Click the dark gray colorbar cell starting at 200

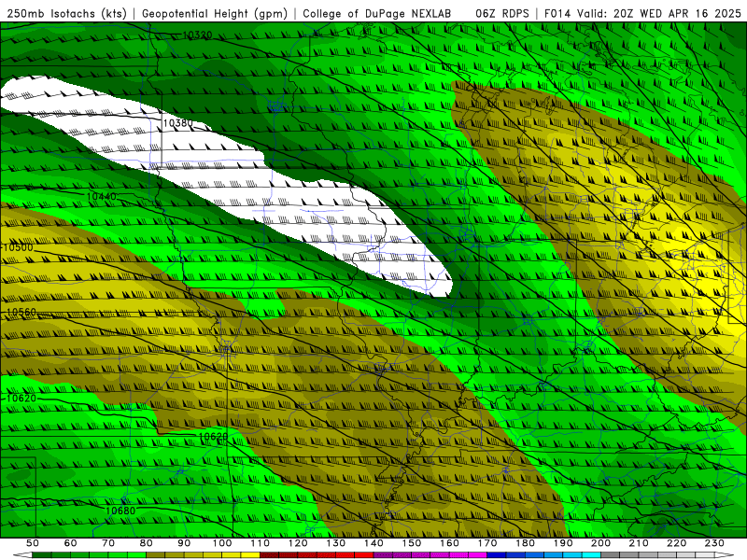click(x=611, y=555)
